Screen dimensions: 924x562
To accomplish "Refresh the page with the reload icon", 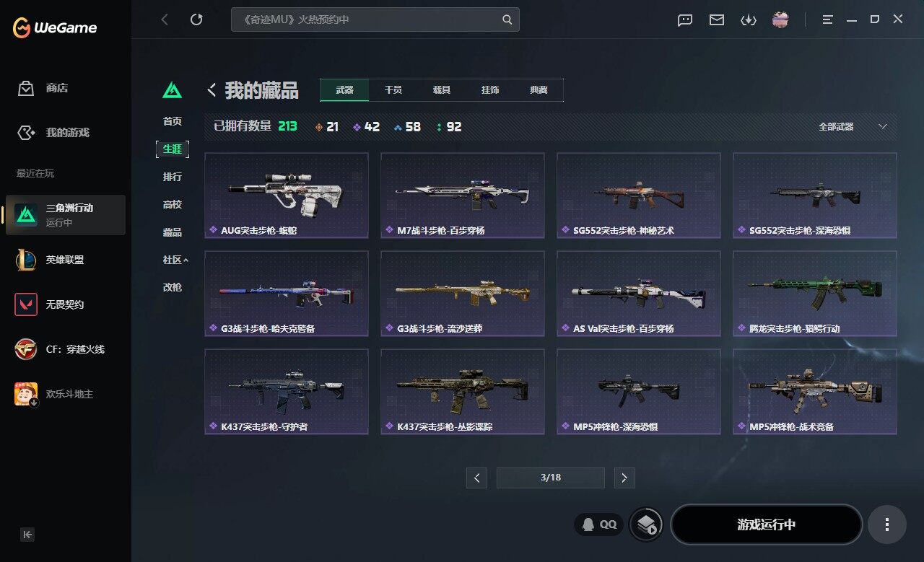I will coord(196,19).
